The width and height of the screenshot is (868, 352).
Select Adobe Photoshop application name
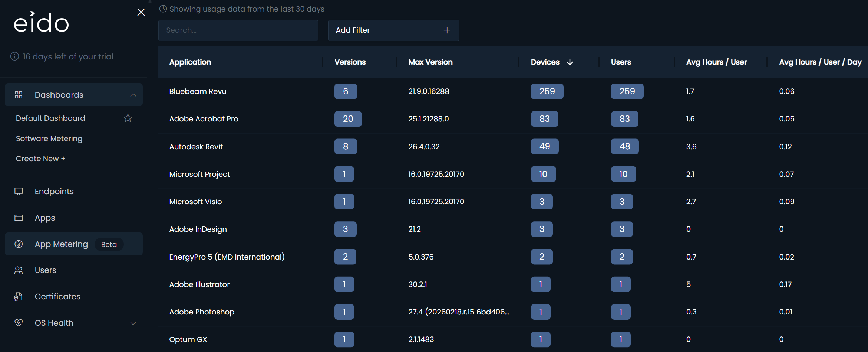pyautogui.click(x=202, y=312)
